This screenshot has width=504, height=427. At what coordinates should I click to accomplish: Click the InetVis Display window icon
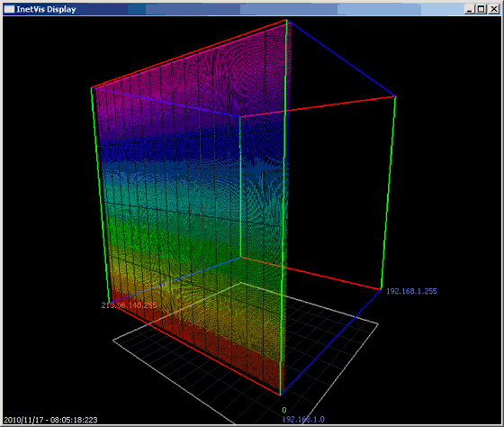point(9,9)
